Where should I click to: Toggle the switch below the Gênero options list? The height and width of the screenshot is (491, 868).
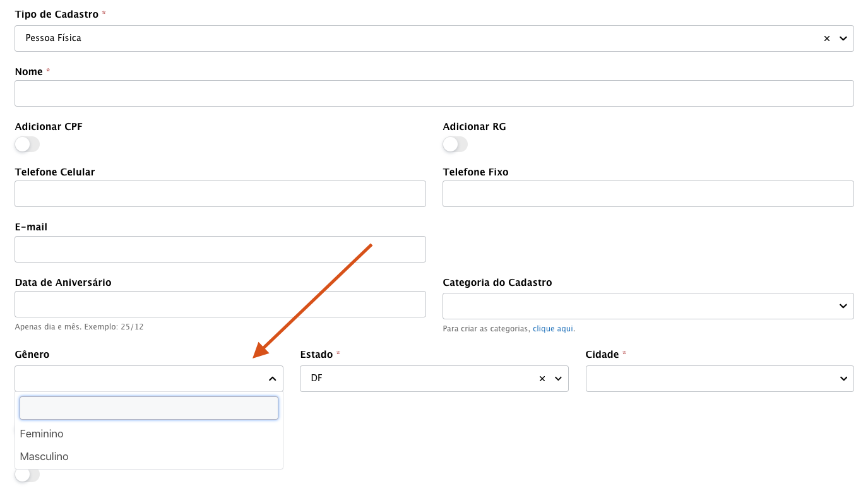[27, 475]
